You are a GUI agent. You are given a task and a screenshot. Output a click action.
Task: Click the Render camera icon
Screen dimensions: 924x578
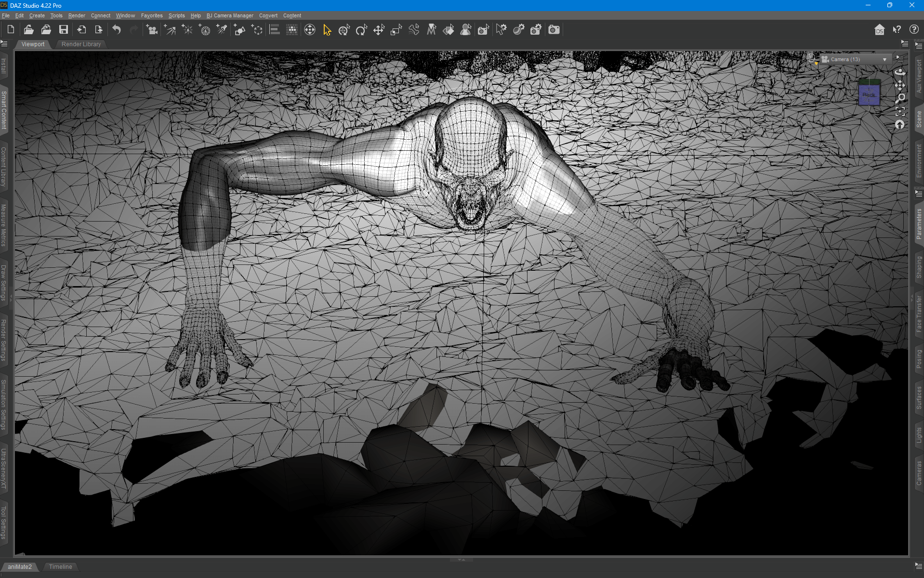pyautogui.click(x=554, y=30)
